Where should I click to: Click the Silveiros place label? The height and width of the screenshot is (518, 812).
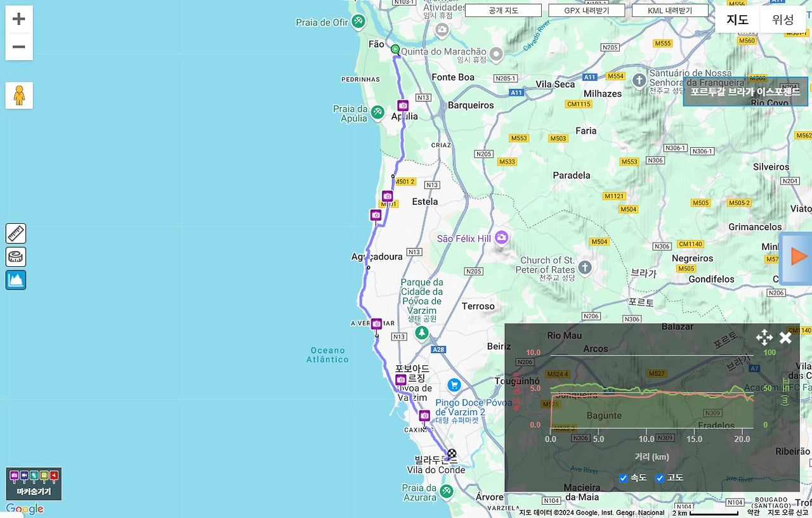pyautogui.click(x=771, y=167)
